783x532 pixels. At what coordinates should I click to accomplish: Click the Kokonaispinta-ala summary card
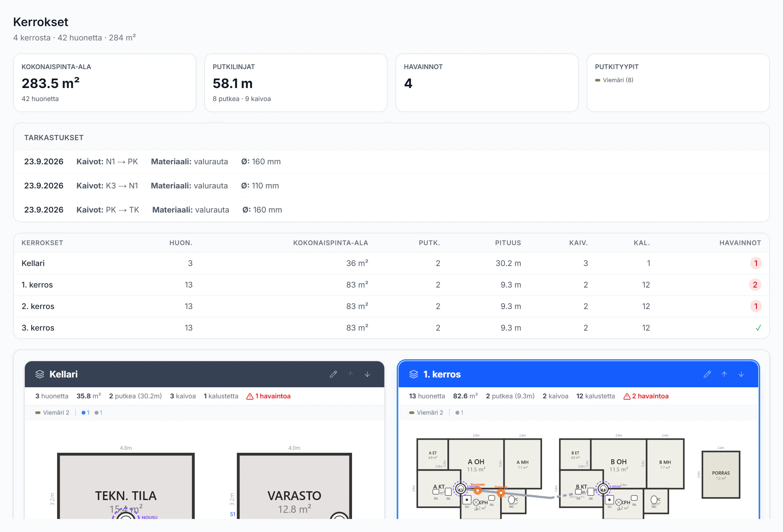(104, 83)
